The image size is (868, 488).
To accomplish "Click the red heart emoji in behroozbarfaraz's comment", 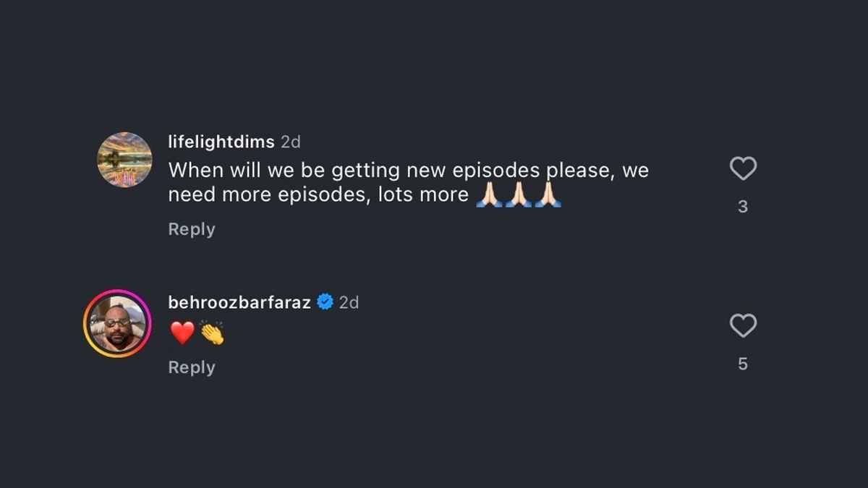I will coord(182,333).
